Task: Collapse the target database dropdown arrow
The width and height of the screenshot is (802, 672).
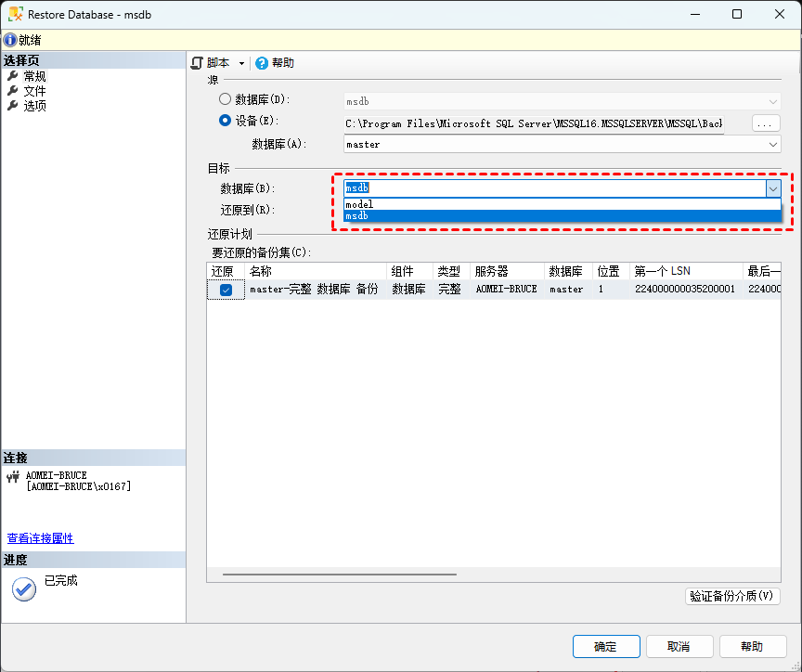Action: [772, 188]
